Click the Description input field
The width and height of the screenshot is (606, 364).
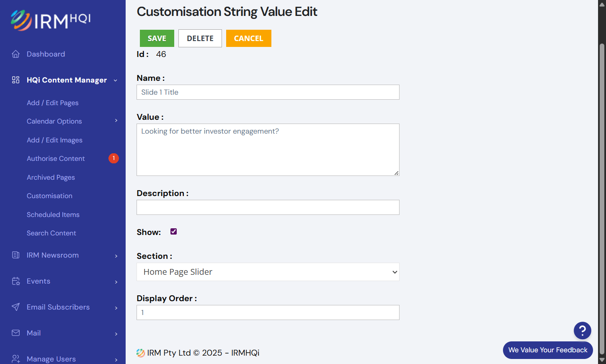pos(268,207)
